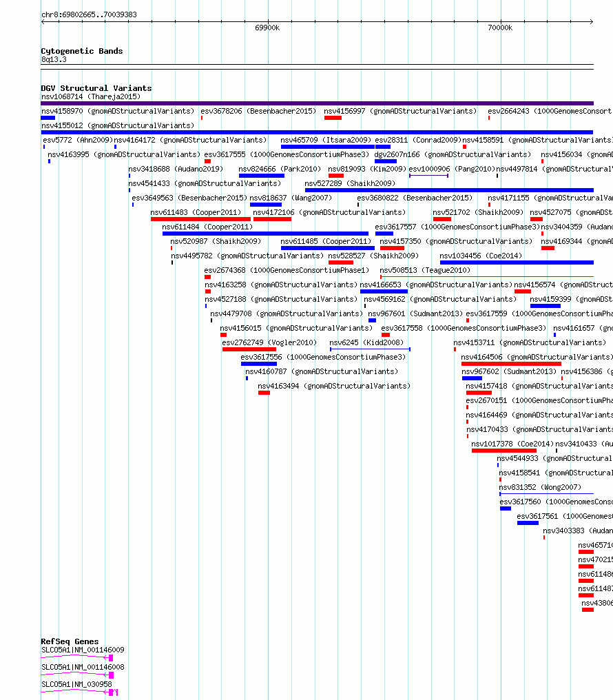Click the purple bar of nsv1068714
Viewport: 613px width, 700px height.
click(318, 103)
